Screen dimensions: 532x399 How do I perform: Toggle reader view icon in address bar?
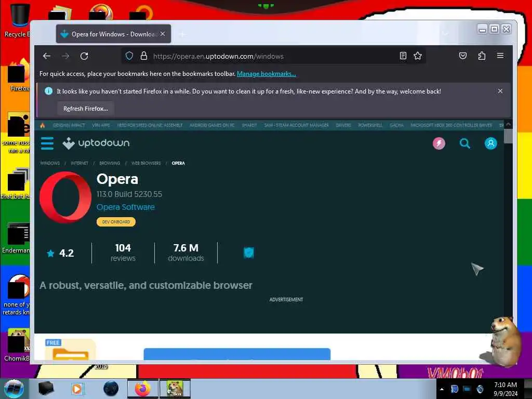click(x=403, y=56)
